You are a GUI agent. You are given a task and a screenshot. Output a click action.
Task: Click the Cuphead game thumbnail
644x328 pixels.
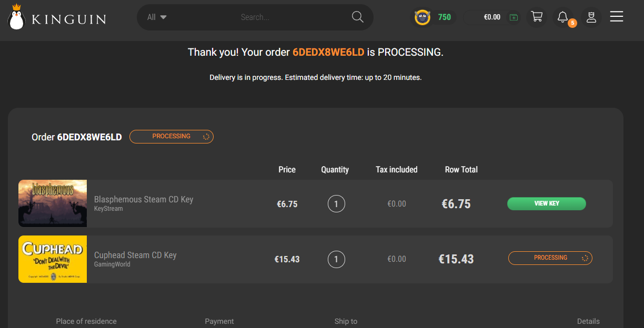[53, 259]
